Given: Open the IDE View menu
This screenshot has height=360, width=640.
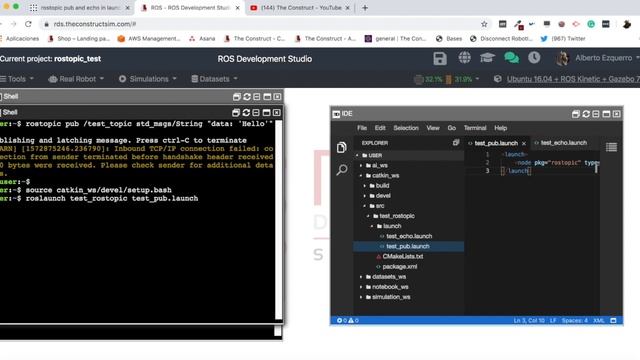Looking at the screenshot, I should tap(433, 128).
